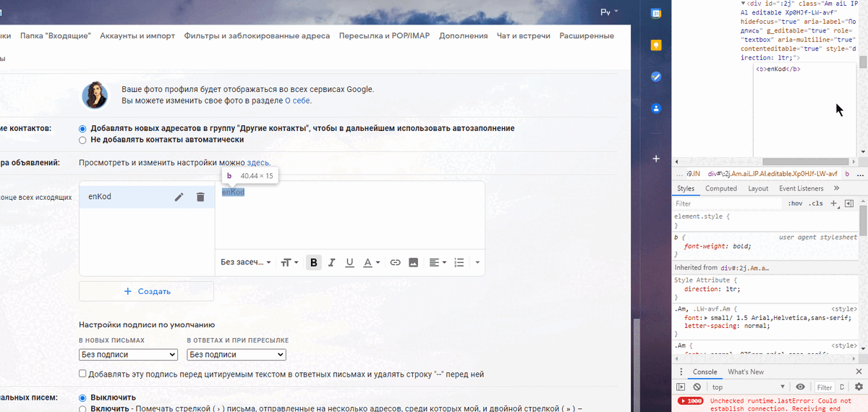The image size is (868, 412).
Task: Toggle the :hov element state panel
Action: 795,203
